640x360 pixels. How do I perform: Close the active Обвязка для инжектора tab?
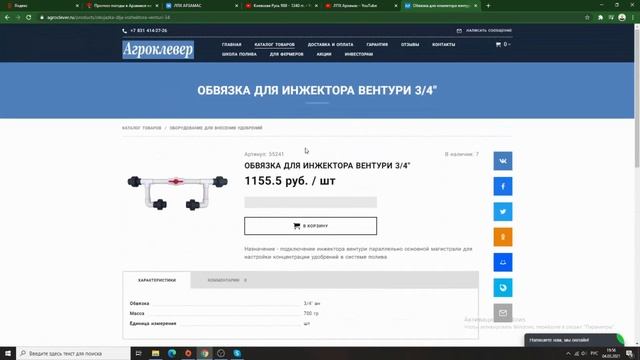point(476,6)
